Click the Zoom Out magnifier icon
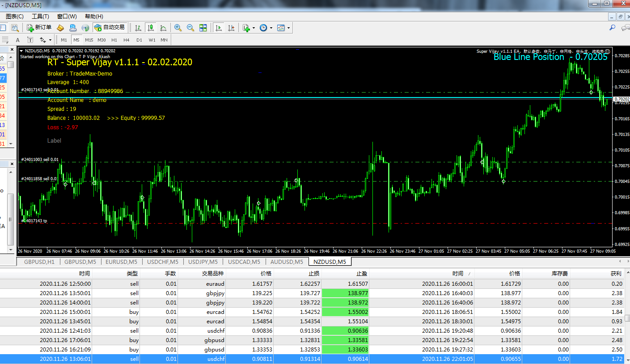The width and height of the screenshot is (630, 364). click(x=190, y=28)
